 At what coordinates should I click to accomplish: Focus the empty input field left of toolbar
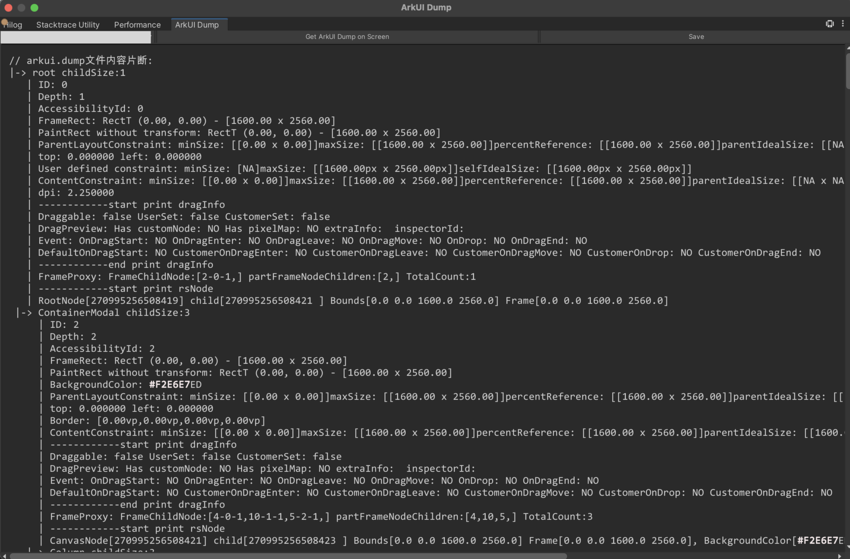(x=76, y=37)
